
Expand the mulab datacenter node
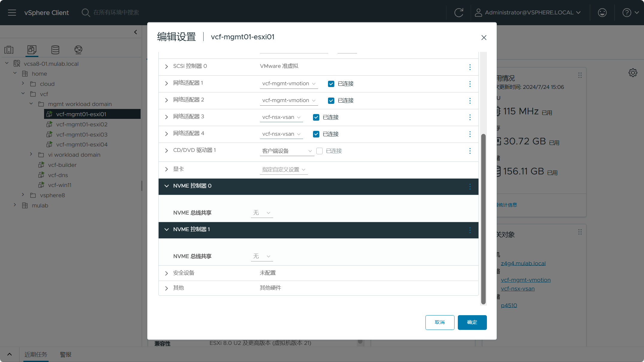point(15,205)
